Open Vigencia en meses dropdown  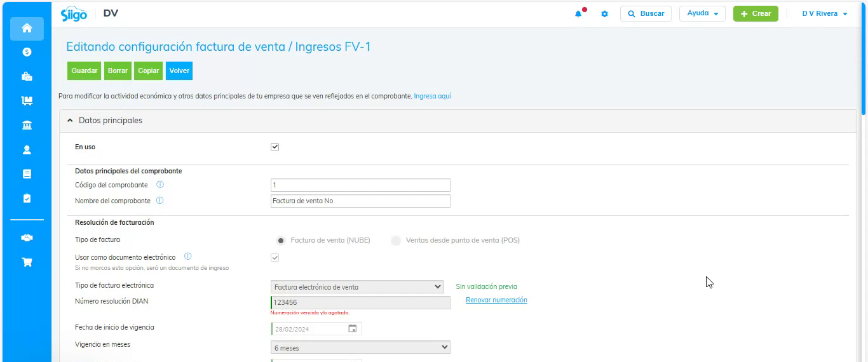point(360,347)
